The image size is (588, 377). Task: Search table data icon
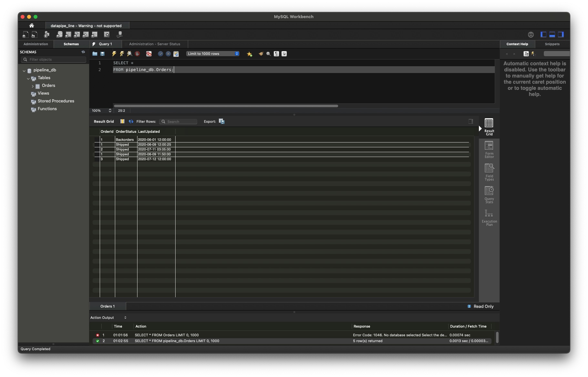(x=106, y=34)
